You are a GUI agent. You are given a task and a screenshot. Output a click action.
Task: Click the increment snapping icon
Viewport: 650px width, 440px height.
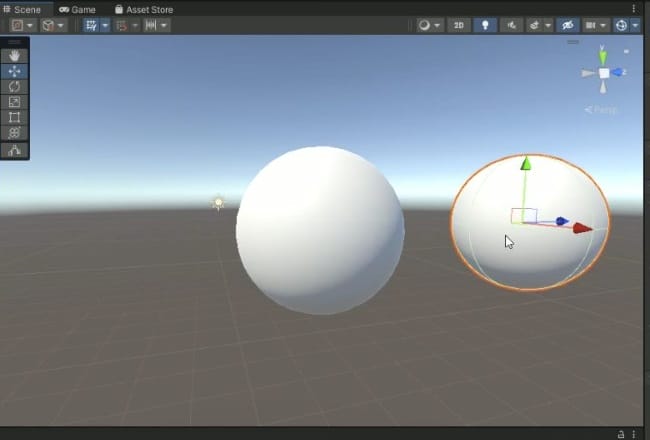(150, 26)
